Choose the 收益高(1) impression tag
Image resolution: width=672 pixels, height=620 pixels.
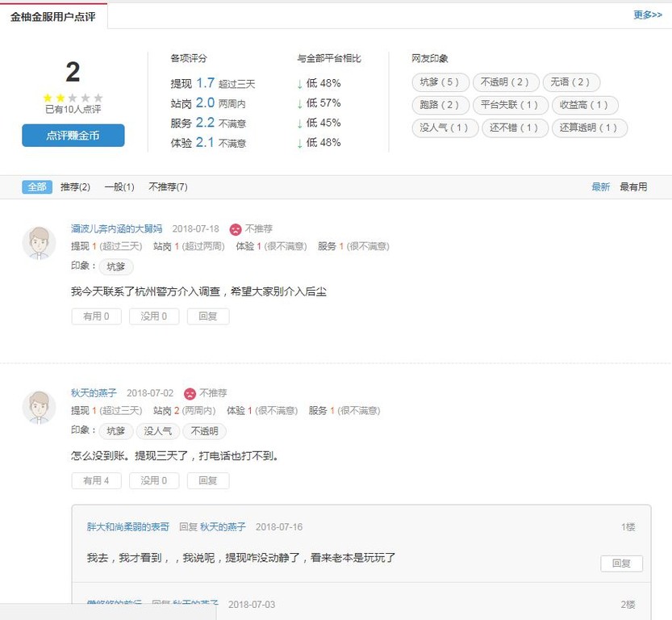tap(584, 105)
